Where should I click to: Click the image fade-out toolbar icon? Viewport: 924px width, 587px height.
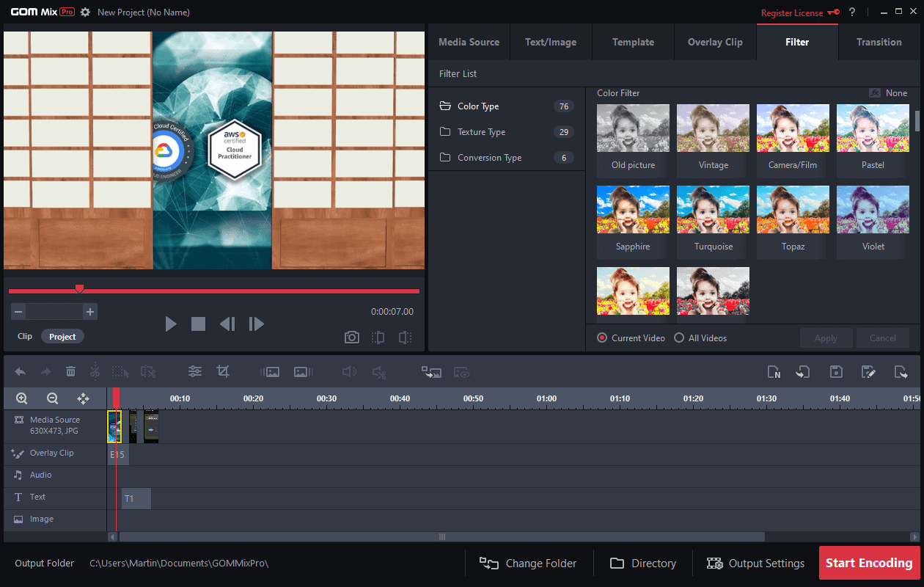pyautogui.click(x=304, y=372)
